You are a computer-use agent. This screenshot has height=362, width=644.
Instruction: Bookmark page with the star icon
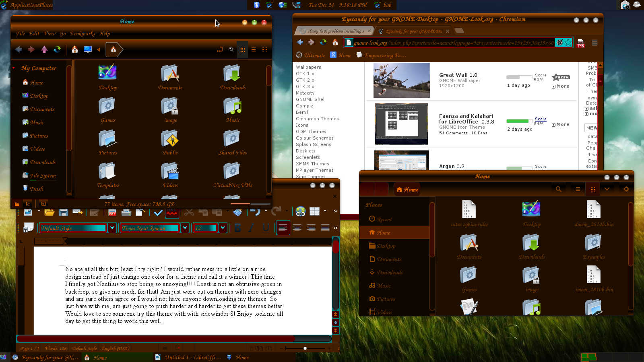568,42
